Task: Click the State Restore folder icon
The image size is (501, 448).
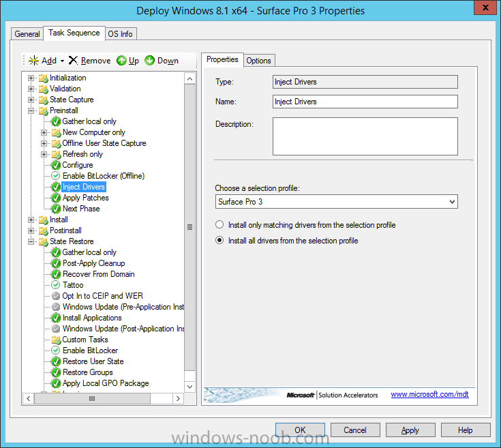Action: coord(43,241)
